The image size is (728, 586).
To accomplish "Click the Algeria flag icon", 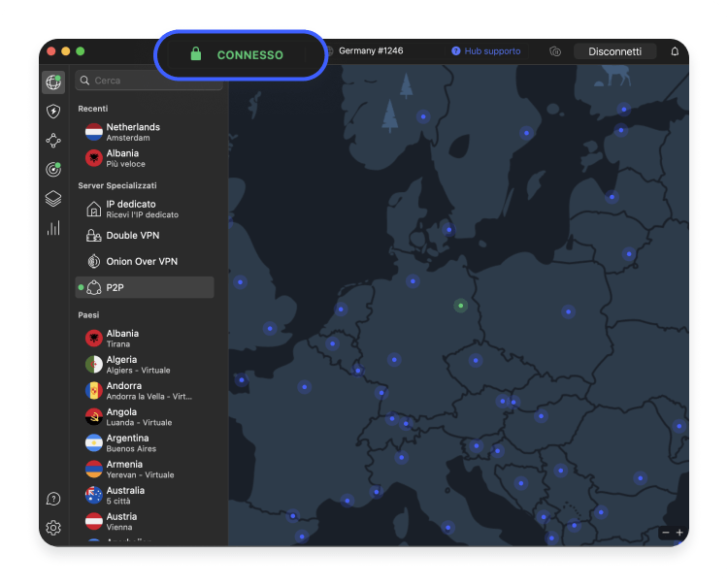I will 94,364.
